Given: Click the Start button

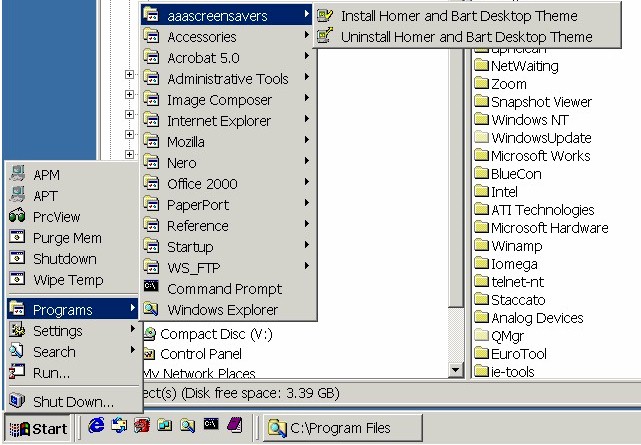Looking at the screenshot, I should coord(38,429).
